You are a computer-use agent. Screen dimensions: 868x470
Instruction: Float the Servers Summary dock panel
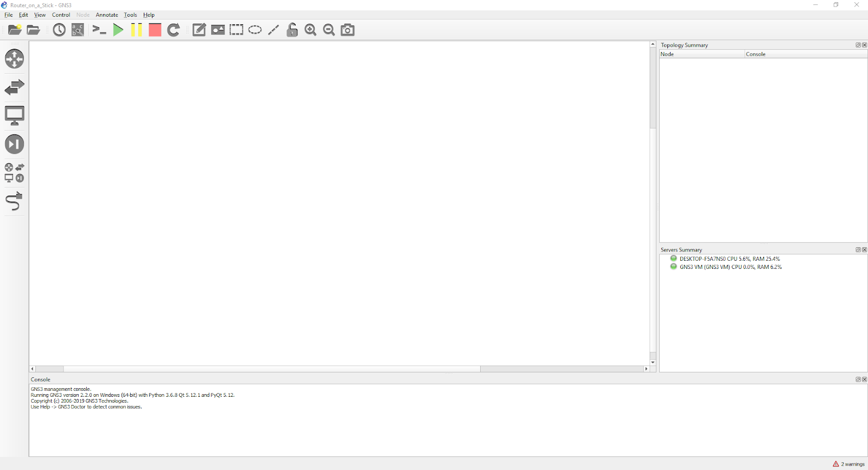point(858,250)
